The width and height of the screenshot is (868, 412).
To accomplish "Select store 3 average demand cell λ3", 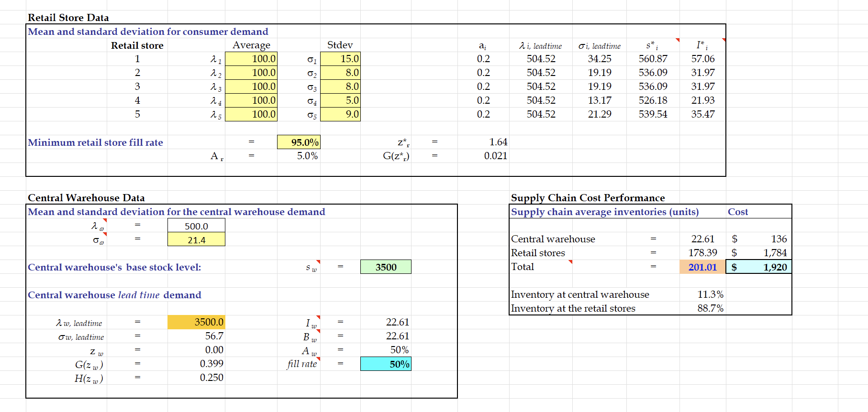I will [251, 87].
